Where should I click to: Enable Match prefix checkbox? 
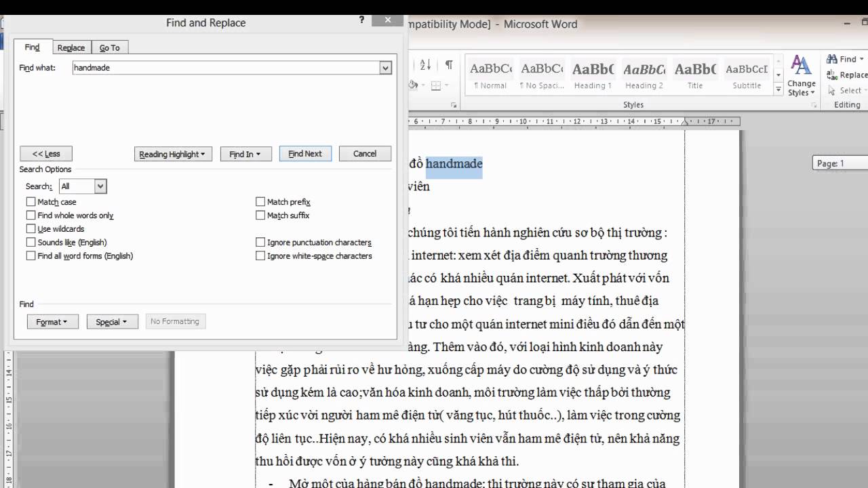[x=260, y=201]
